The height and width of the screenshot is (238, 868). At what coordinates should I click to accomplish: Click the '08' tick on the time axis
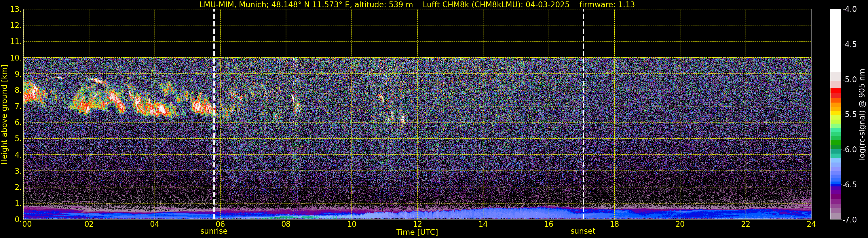point(286,224)
